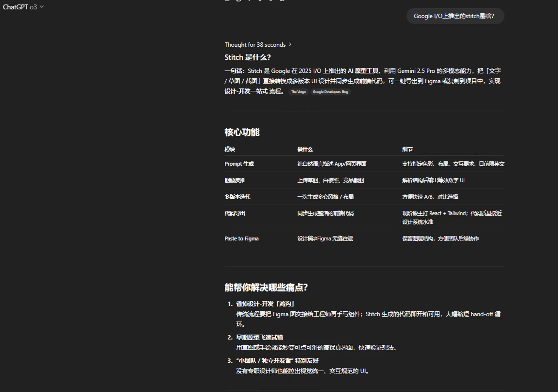Click list item '省掉设计-开发「鸿沟」'

pos(265,304)
